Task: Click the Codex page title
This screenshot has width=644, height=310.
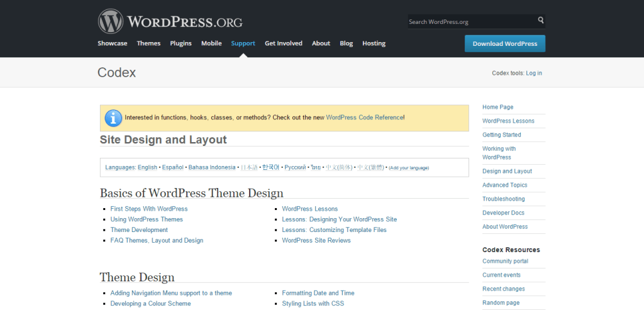Action: [x=116, y=73]
